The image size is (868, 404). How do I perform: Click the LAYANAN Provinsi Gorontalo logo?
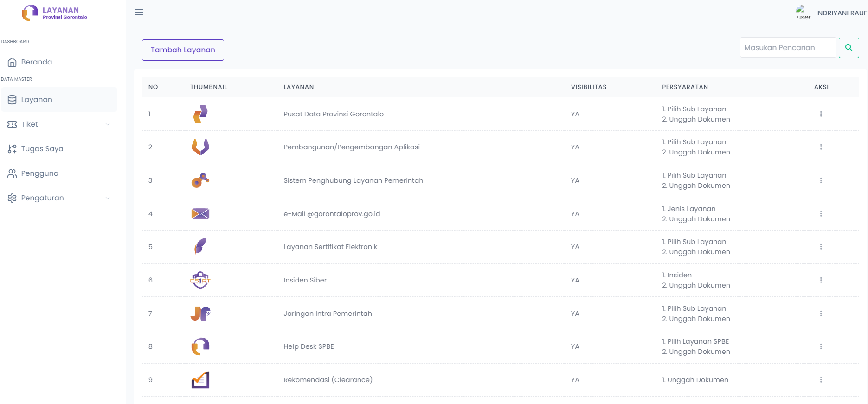click(x=55, y=13)
